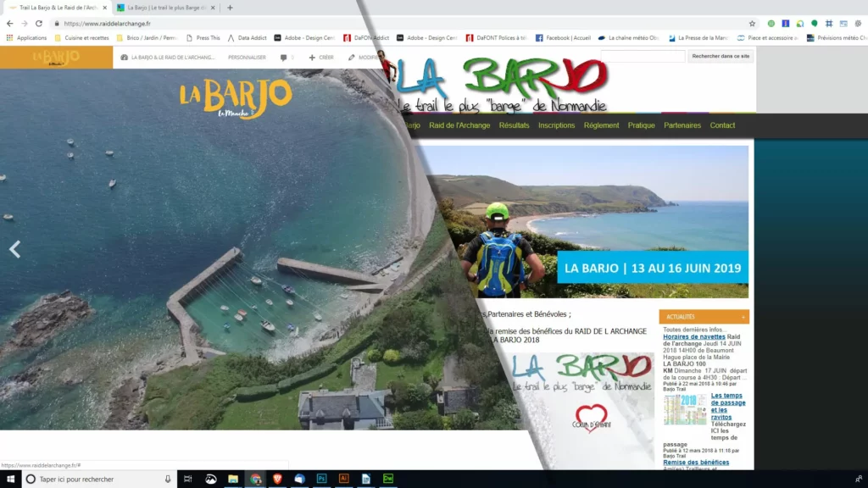
Task: Open a new browser tab
Action: (x=230, y=8)
